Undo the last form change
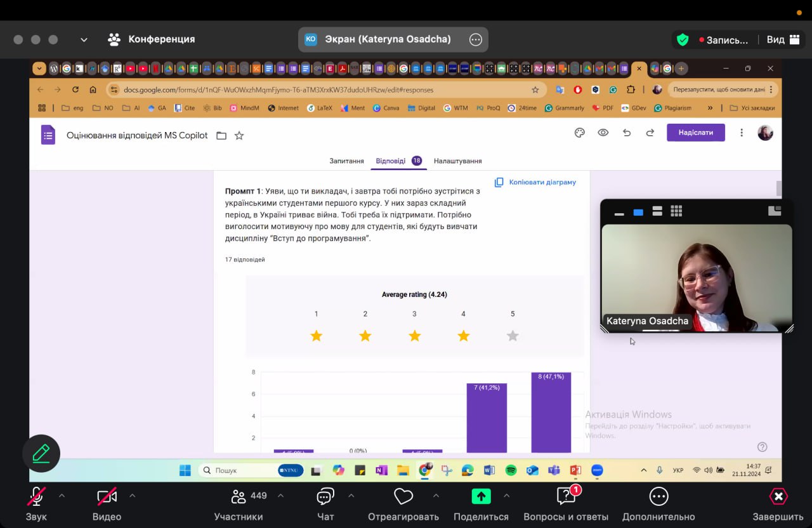This screenshot has height=528, width=812. coord(627,133)
